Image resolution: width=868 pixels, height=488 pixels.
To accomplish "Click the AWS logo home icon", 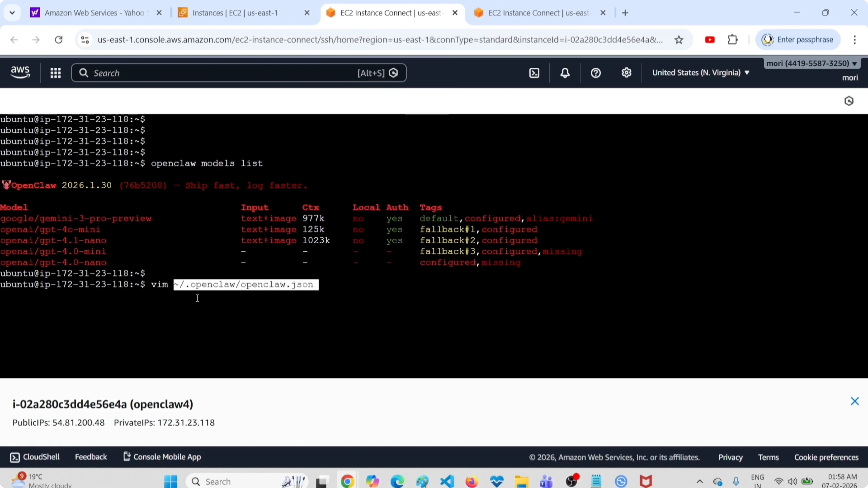I will click(20, 72).
